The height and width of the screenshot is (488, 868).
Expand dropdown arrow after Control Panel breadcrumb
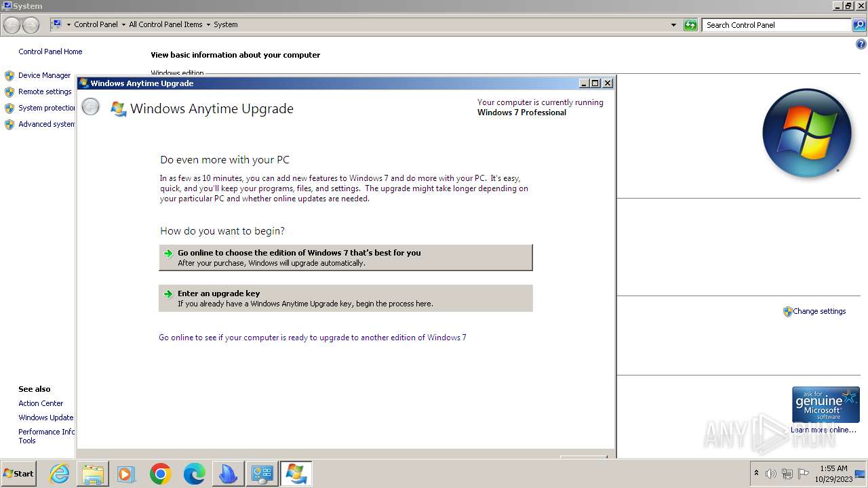(x=123, y=24)
